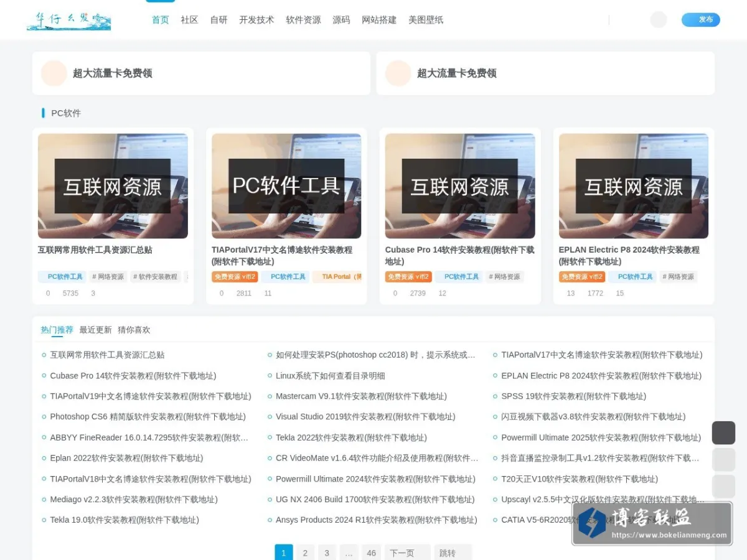Open the Mediago v2.2.3 list item
The height and width of the screenshot is (560, 747).
tap(134, 500)
